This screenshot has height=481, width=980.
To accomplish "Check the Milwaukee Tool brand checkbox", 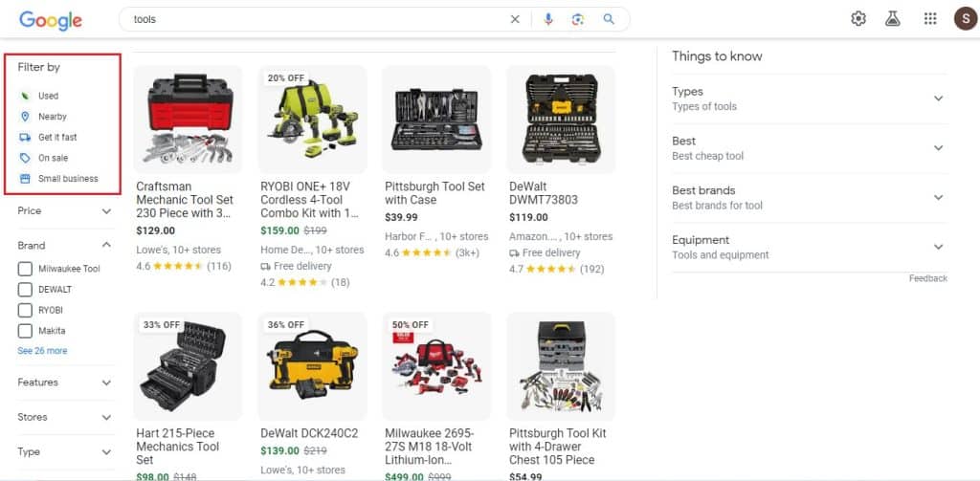I will 25,269.
